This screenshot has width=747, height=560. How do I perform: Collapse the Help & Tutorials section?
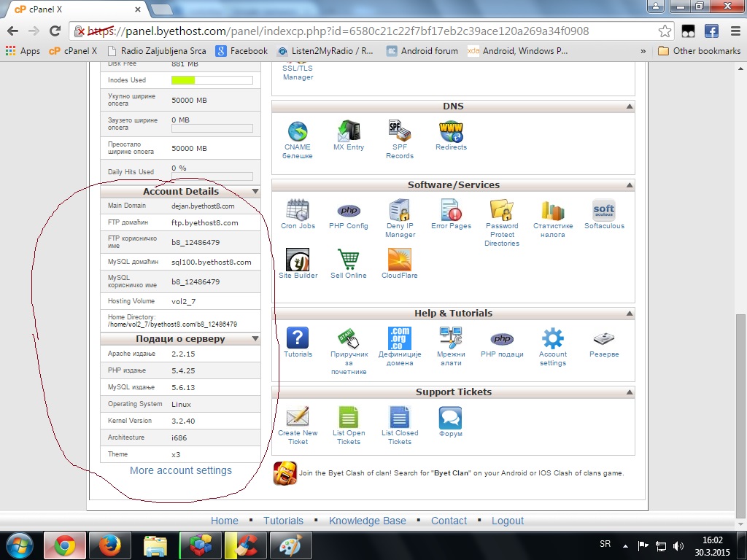(x=630, y=314)
